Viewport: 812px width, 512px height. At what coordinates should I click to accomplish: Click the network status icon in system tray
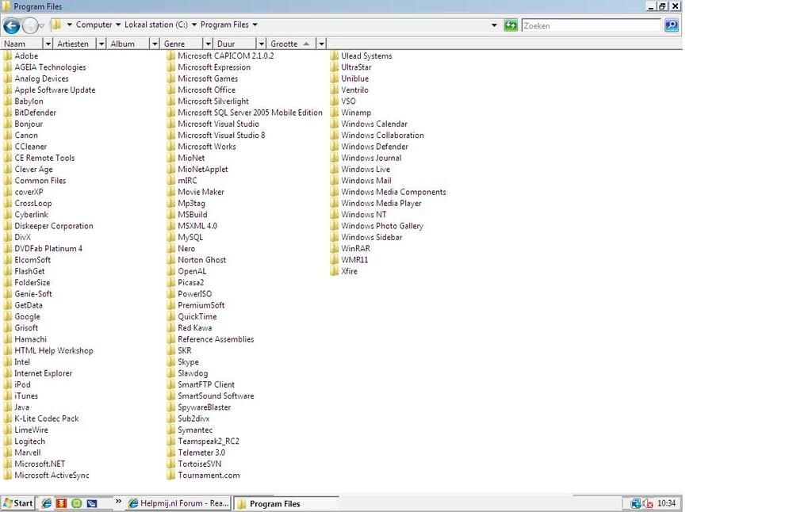[x=634, y=502]
